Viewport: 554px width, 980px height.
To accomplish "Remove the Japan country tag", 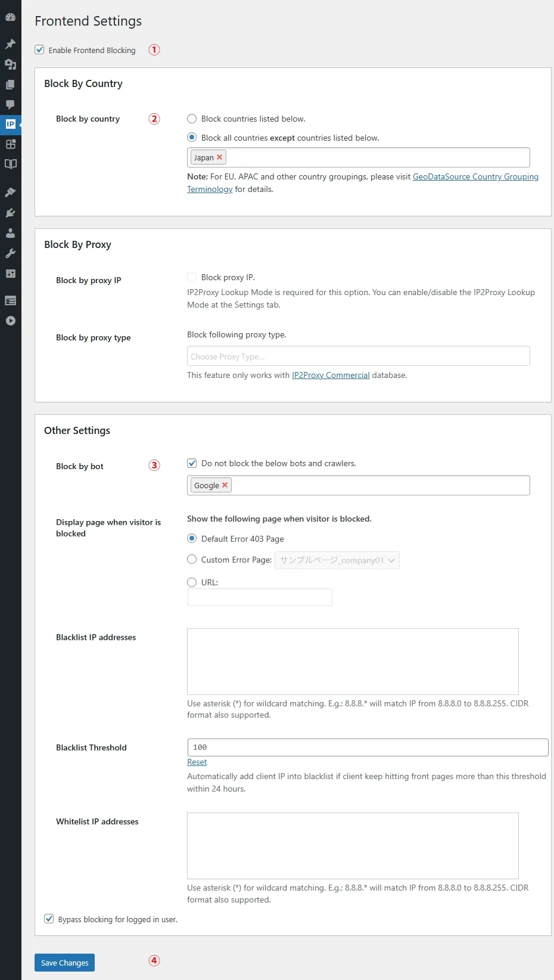I will [219, 157].
